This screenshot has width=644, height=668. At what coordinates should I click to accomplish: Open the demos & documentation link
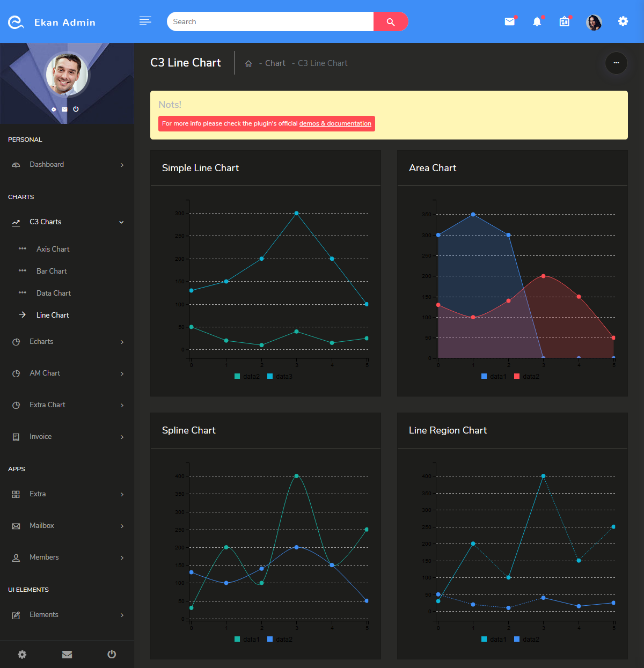click(x=335, y=123)
